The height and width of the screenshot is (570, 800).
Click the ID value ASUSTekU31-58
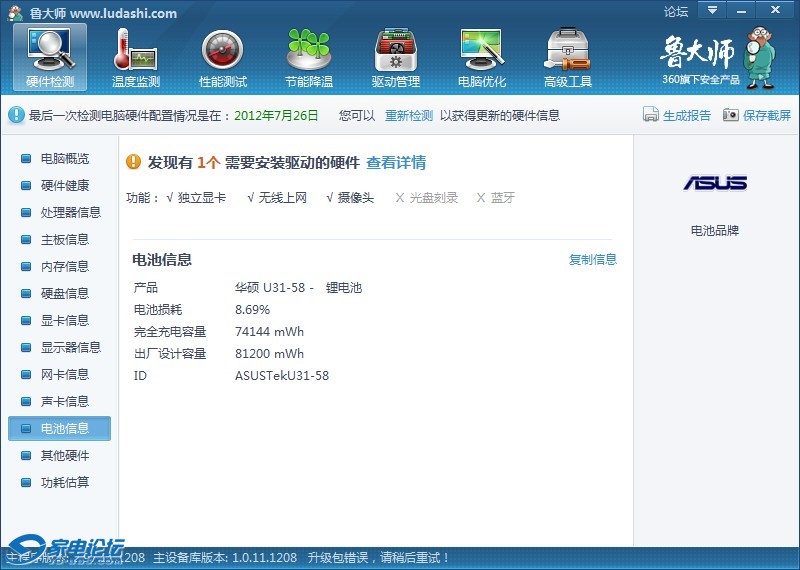282,376
